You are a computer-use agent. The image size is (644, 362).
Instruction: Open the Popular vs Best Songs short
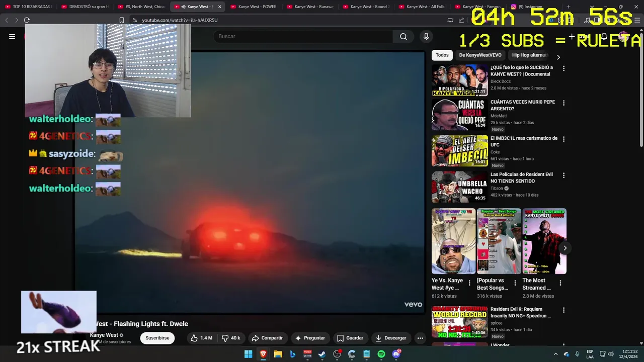499,241
